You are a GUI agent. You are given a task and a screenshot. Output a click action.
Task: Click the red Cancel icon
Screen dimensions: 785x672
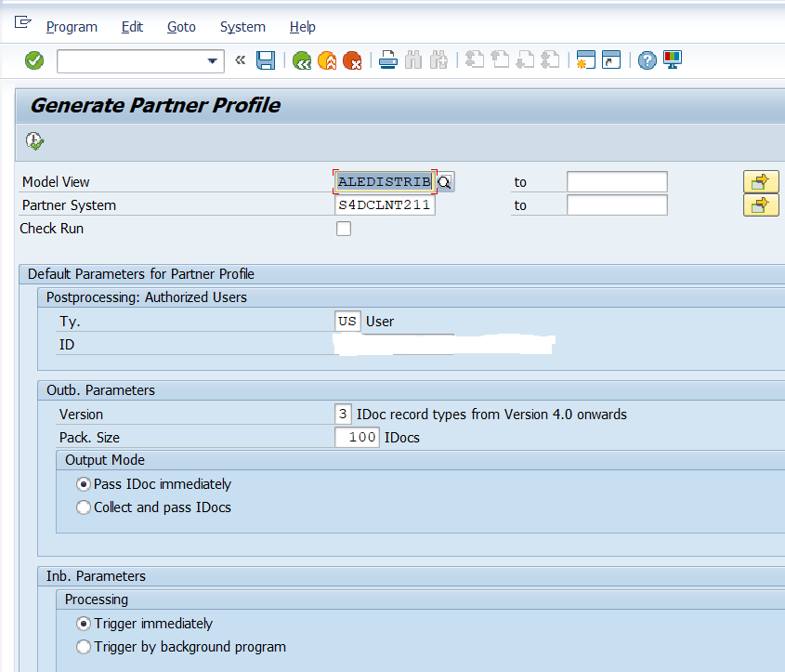click(x=354, y=59)
